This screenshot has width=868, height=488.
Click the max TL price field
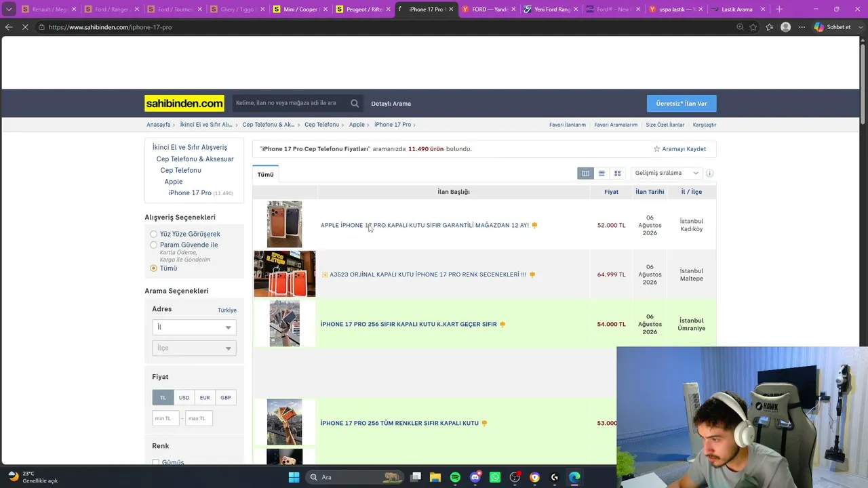(x=199, y=418)
